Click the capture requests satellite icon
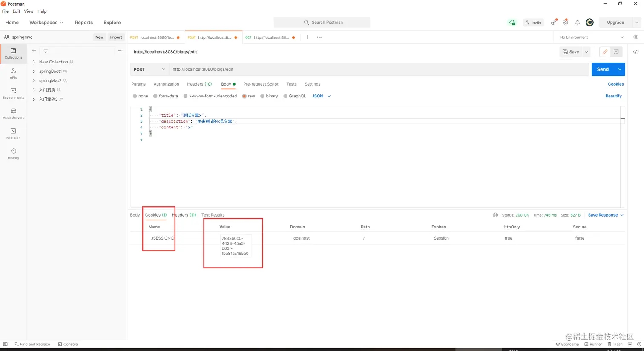Screen dimensions: 644x351 click(554, 22)
